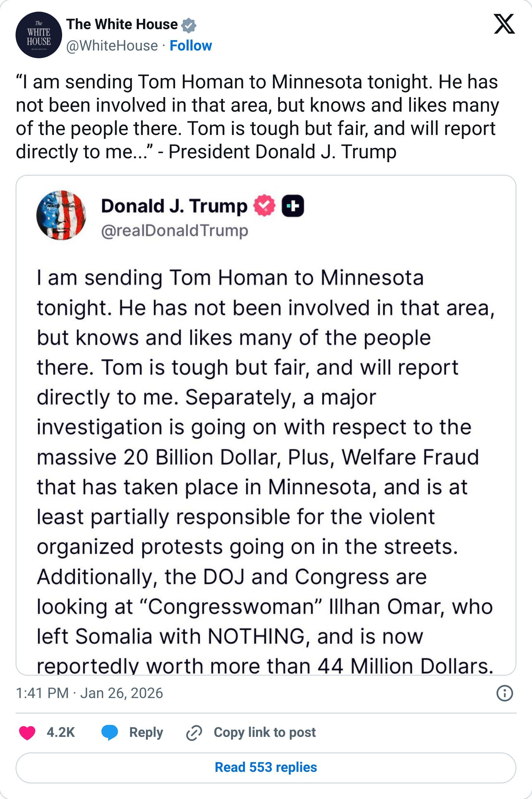This screenshot has height=799, width=532.
Task: Click the White House verified badge
Action: coord(188,26)
